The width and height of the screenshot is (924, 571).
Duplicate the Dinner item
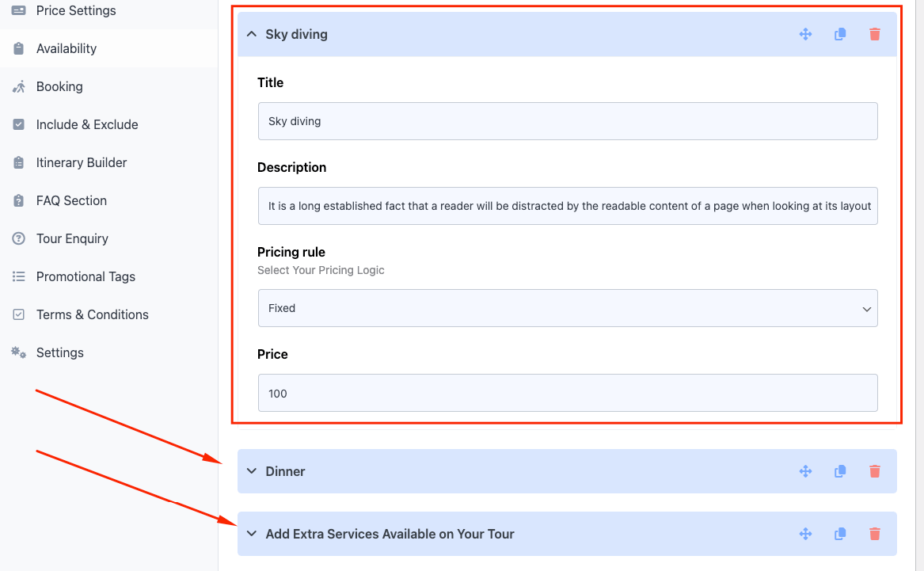840,471
